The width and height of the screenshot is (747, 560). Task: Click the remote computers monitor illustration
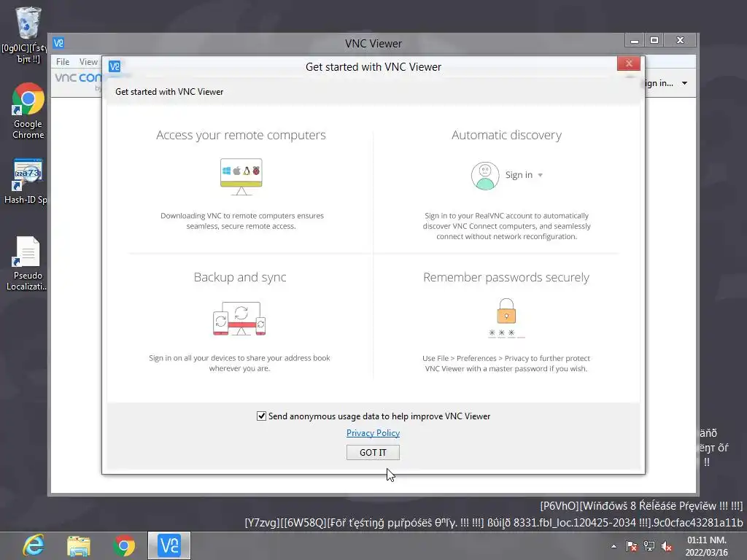click(x=241, y=176)
